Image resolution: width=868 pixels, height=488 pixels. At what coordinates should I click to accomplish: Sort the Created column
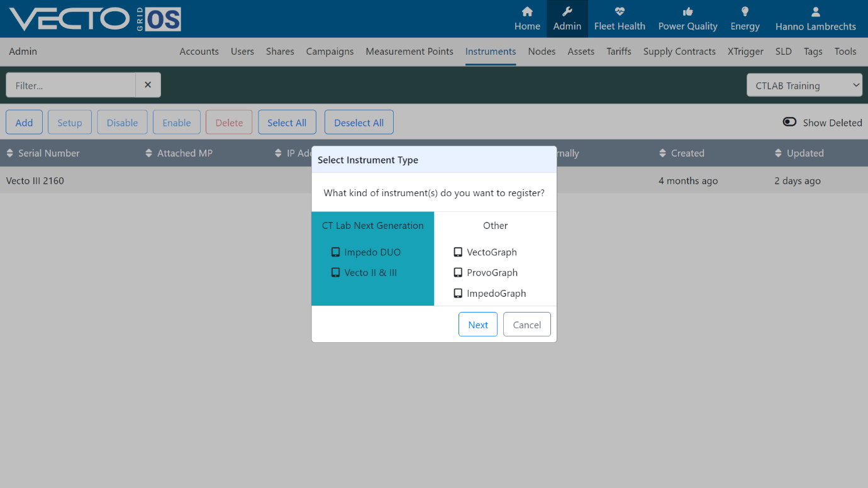(681, 153)
